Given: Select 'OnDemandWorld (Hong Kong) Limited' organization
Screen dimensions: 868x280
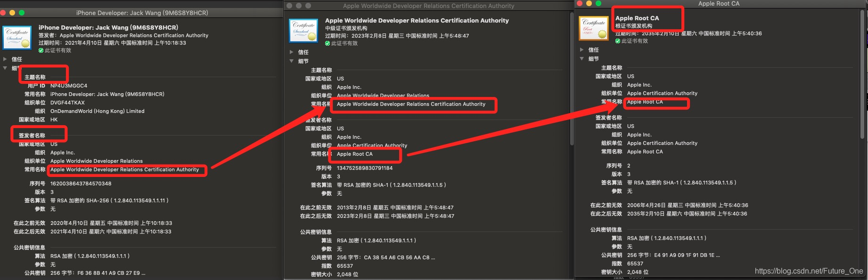Looking at the screenshot, I should (x=98, y=111).
